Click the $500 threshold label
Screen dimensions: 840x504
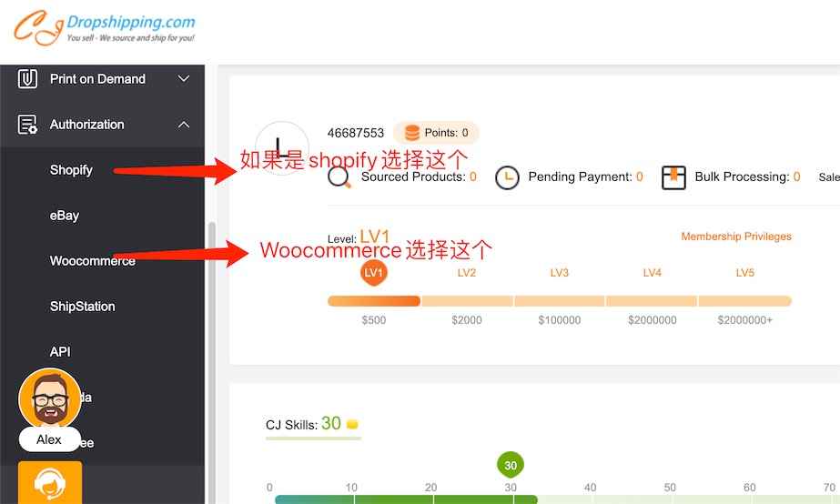click(373, 319)
